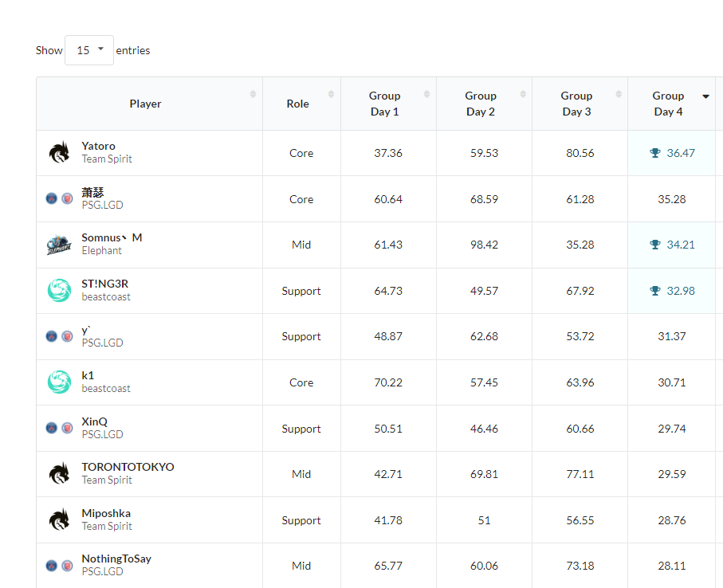Click the trophy icon next to 32.98
The width and height of the screenshot is (723, 588).
pos(655,291)
